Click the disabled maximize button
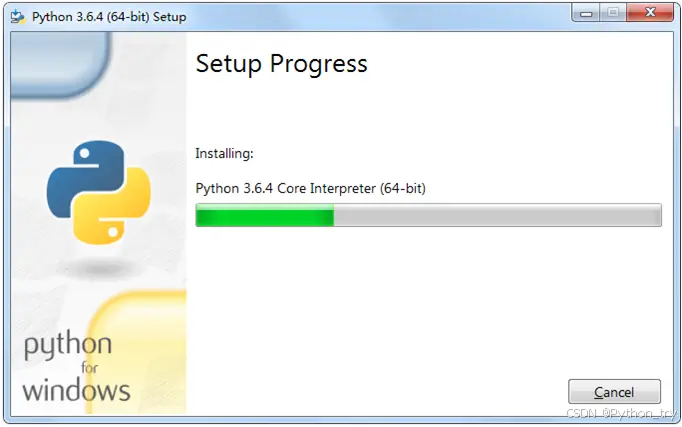The height and width of the screenshot is (427, 682). click(x=613, y=13)
